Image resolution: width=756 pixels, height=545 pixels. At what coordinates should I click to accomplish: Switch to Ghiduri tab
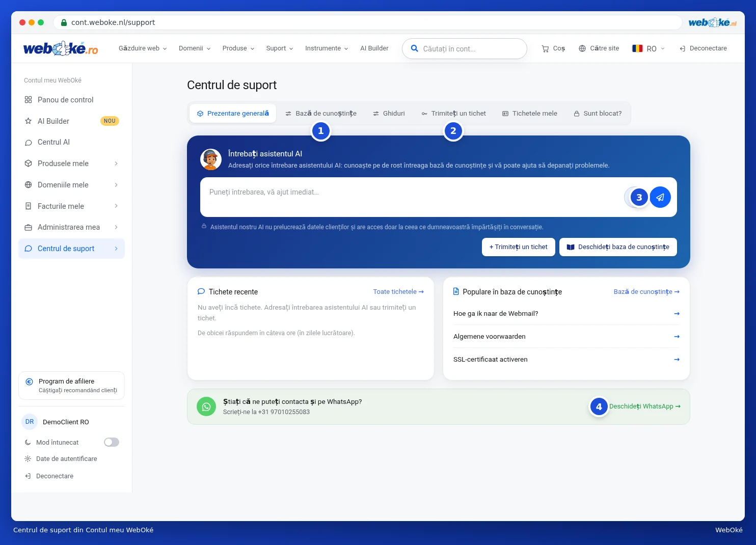[389, 114]
